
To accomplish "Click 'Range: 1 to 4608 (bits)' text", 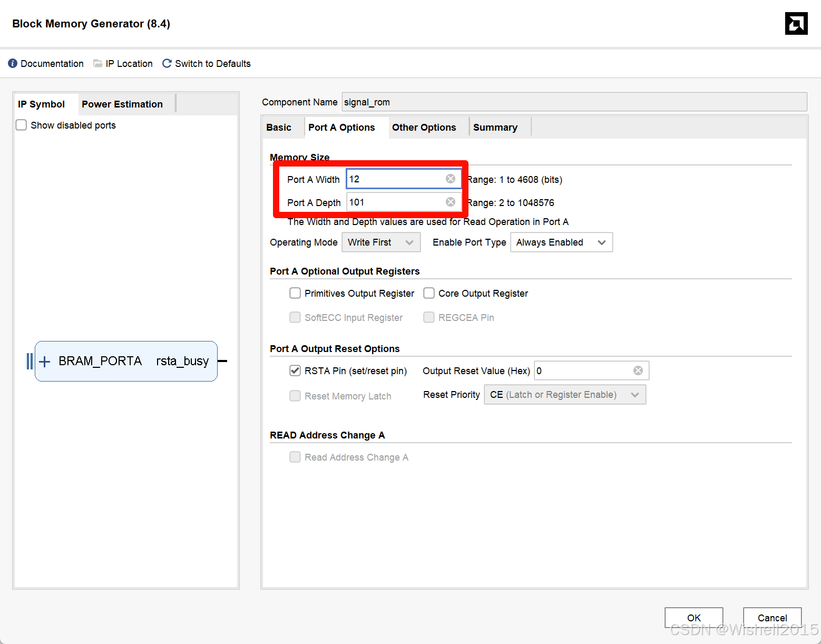I will pos(515,180).
